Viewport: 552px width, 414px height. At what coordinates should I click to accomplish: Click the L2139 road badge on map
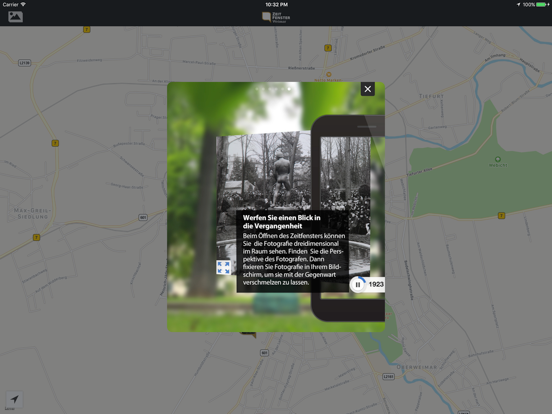[25, 63]
